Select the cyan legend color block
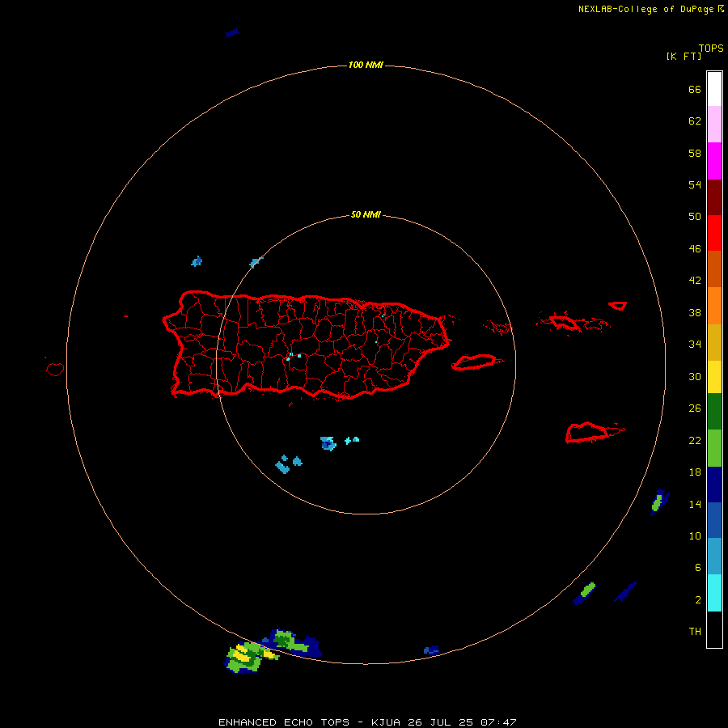The image size is (728, 728). [x=714, y=593]
